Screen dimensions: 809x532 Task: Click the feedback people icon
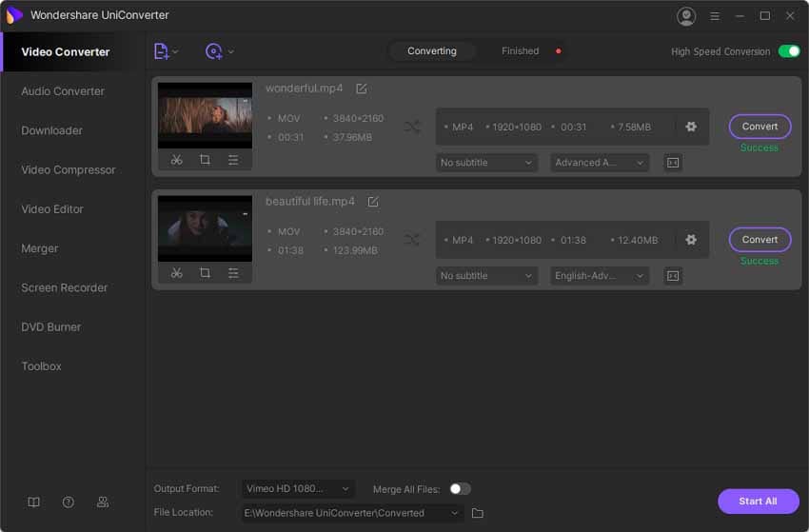point(103,502)
